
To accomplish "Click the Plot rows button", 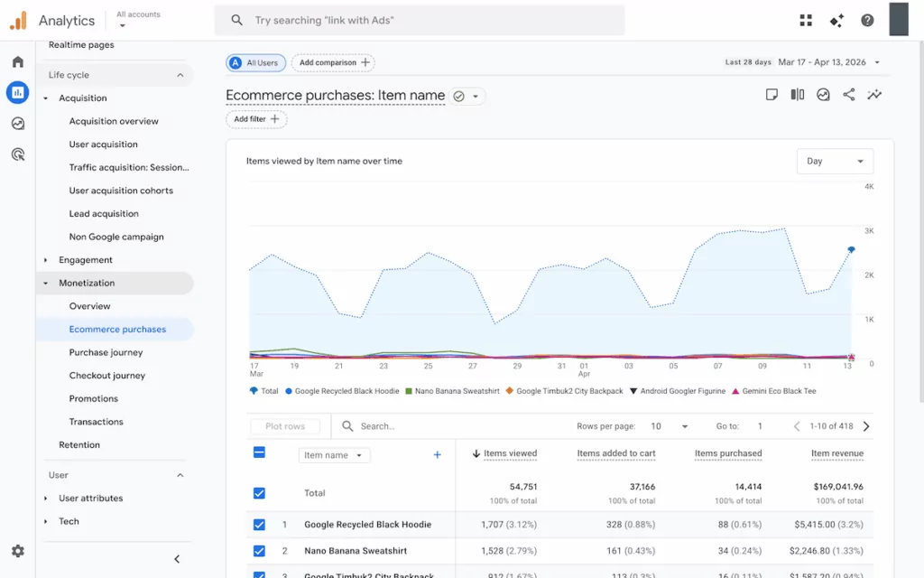I will tap(285, 426).
